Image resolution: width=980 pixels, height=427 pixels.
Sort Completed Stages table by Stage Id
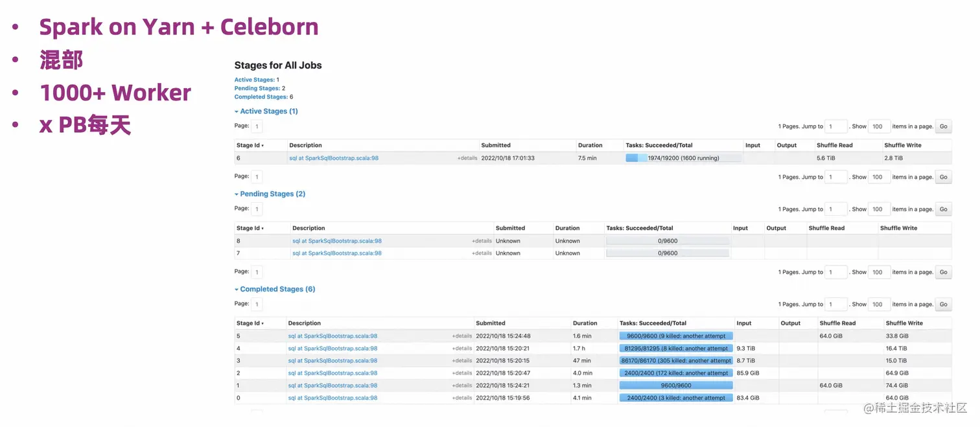coord(250,323)
